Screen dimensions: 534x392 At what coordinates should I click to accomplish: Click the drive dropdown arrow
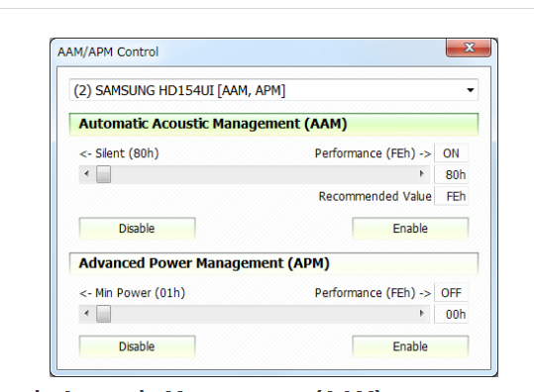(x=471, y=90)
